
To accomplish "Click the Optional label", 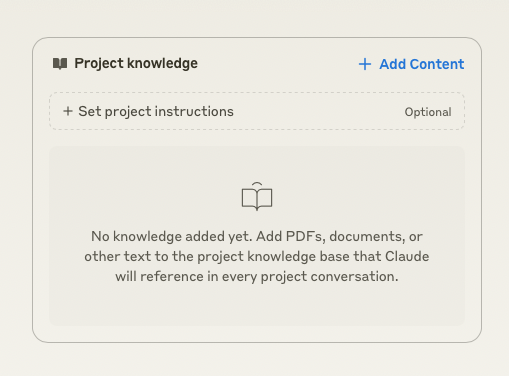I will tap(428, 112).
